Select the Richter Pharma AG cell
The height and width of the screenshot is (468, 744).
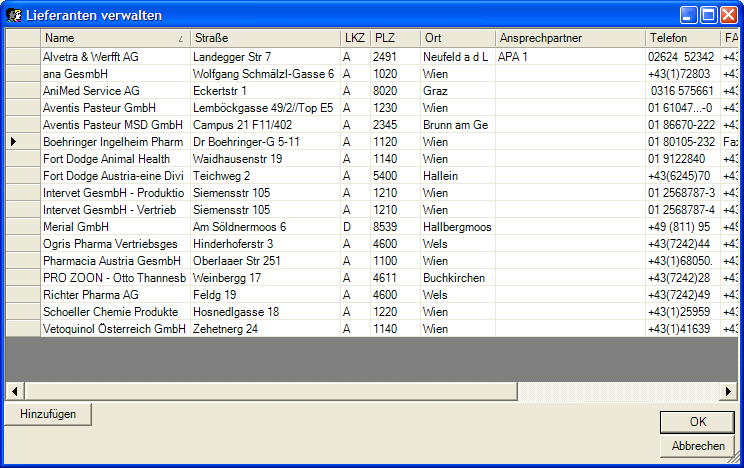coord(115,295)
